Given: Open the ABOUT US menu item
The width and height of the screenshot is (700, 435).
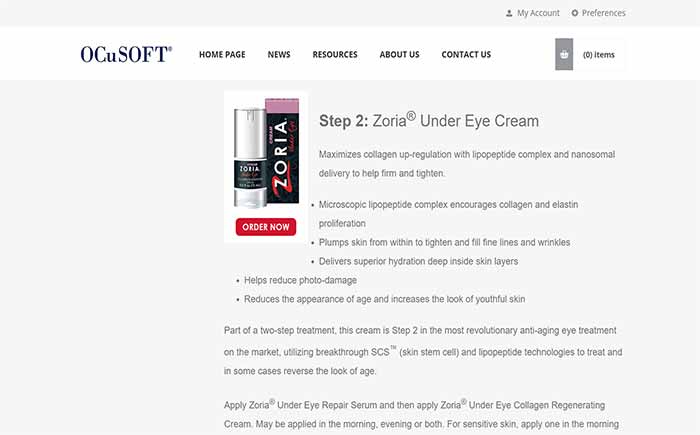Looking at the screenshot, I should pyautogui.click(x=399, y=54).
